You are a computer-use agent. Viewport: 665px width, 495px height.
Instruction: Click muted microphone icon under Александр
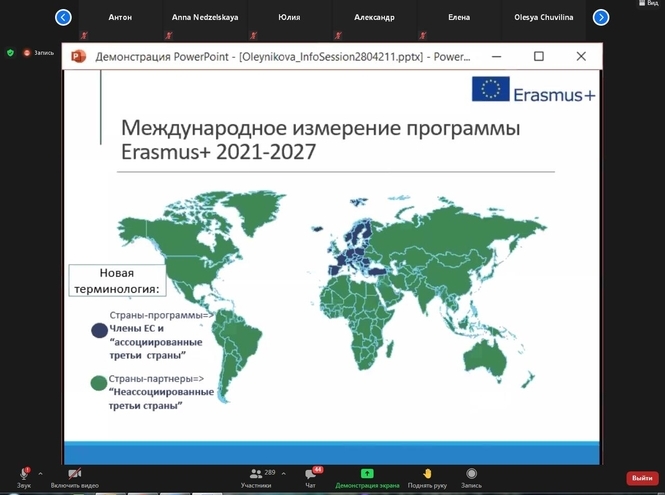(338, 35)
